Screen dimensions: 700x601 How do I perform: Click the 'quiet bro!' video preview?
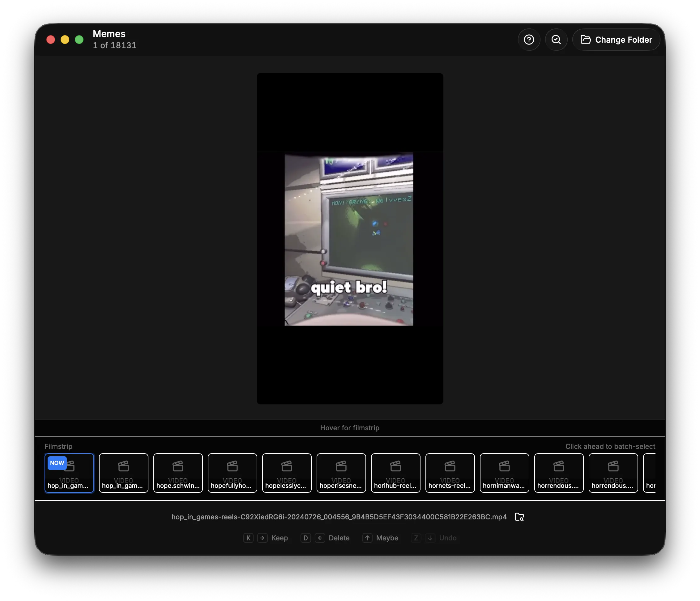pyautogui.click(x=350, y=238)
